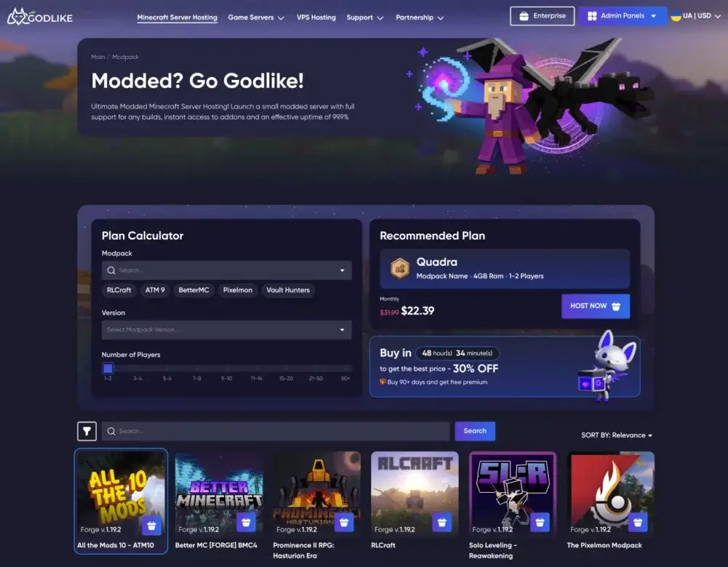Add The Pixelmon Modpack to basket
The width and height of the screenshot is (728, 567).
click(x=638, y=523)
